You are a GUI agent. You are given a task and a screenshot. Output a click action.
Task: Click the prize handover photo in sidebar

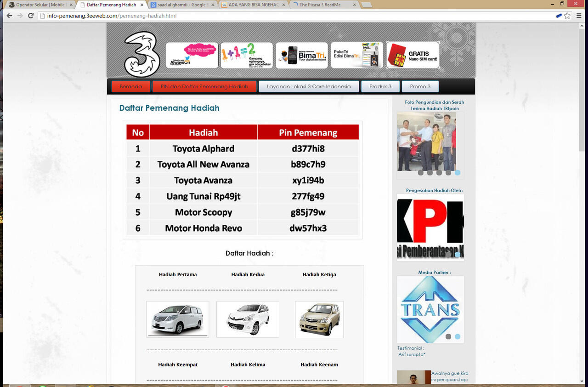427,142
